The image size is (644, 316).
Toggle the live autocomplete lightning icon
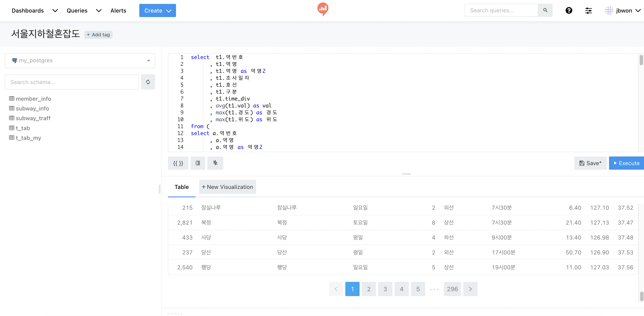(215, 163)
